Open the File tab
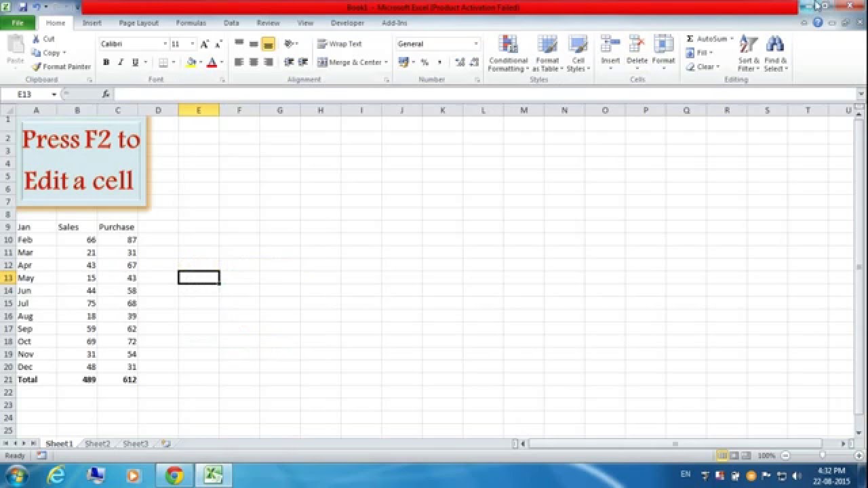 (18, 22)
